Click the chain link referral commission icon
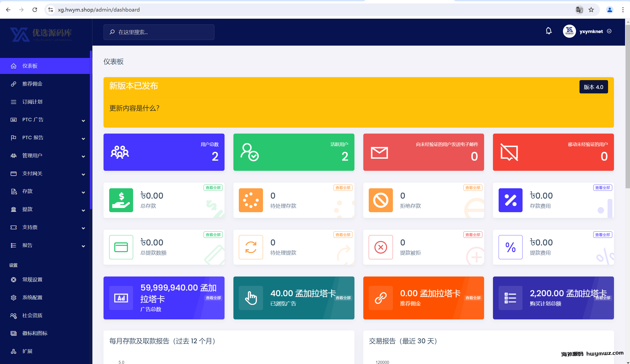The height and width of the screenshot is (364, 630). [381, 298]
